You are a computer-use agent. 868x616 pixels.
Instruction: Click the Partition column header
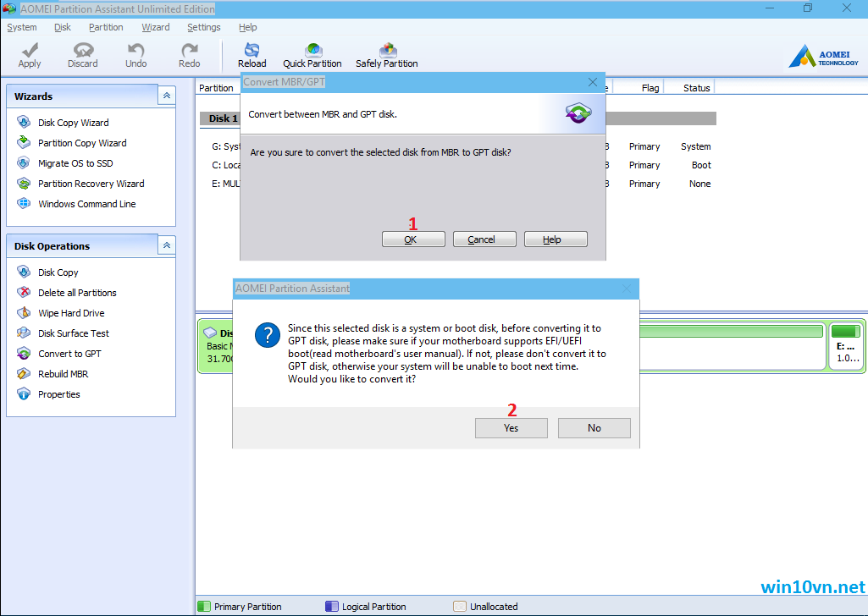217,88
